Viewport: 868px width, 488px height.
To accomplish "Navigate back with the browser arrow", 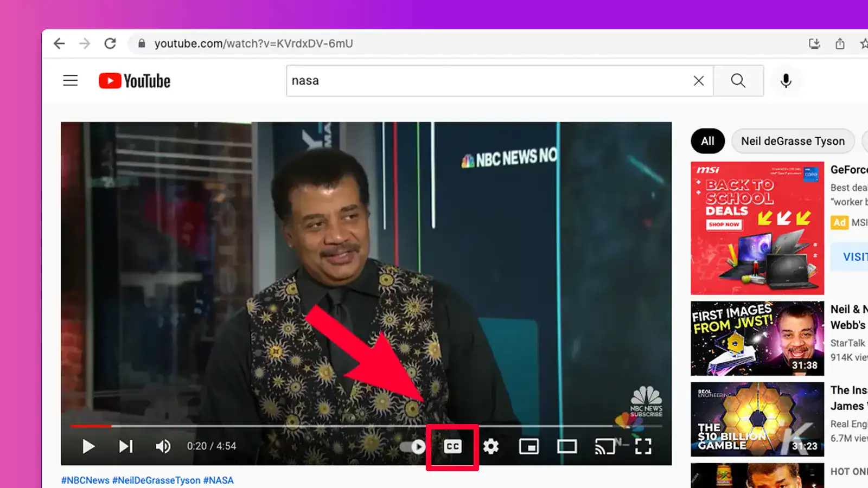I will click(60, 43).
